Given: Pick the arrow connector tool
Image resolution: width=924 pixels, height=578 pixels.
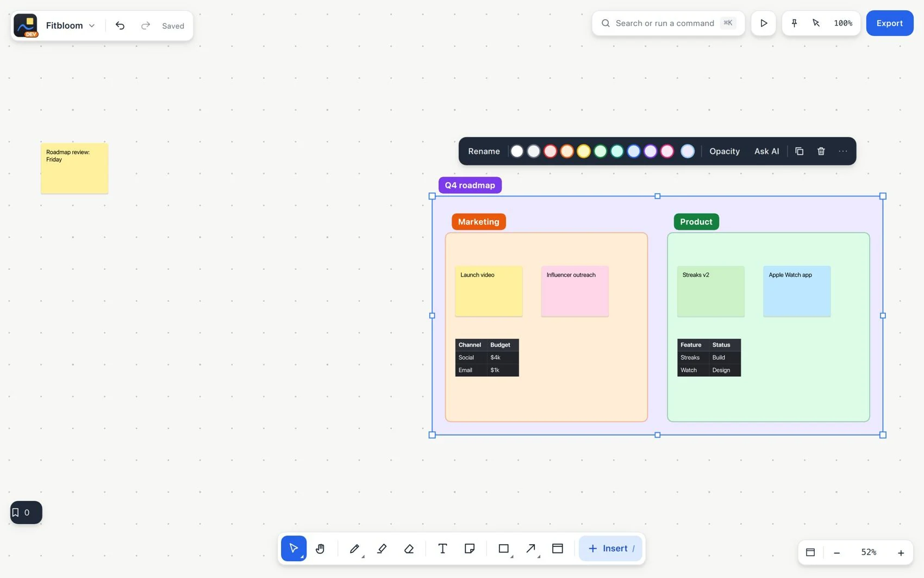Looking at the screenshot, I should (531, 548).
